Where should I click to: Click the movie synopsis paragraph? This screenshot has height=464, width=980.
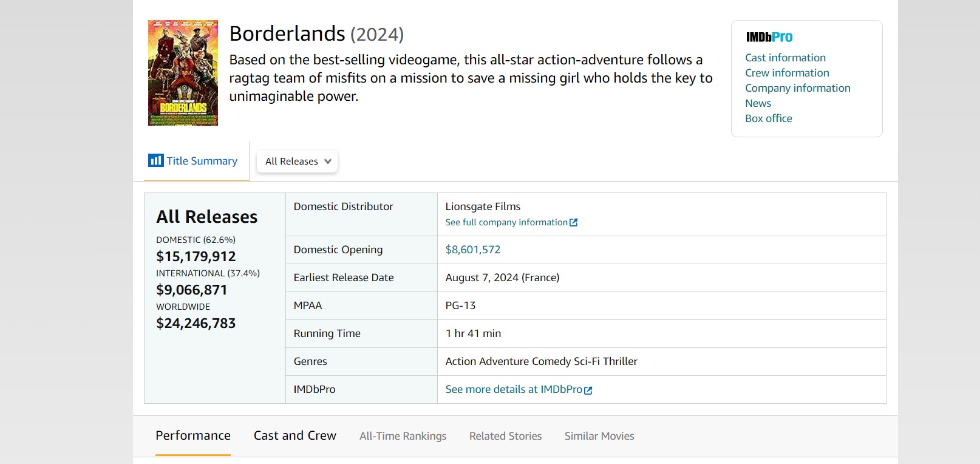point(471,78)
